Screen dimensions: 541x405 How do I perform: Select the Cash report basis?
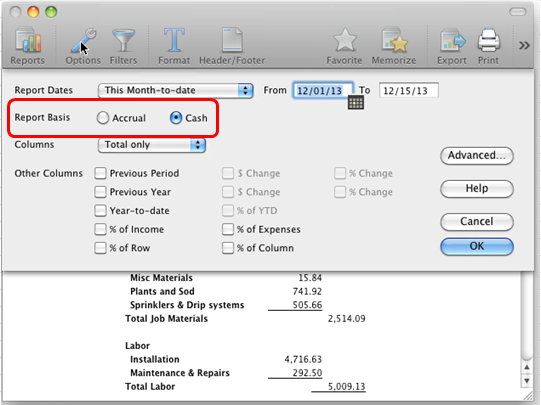click(176, 118)
